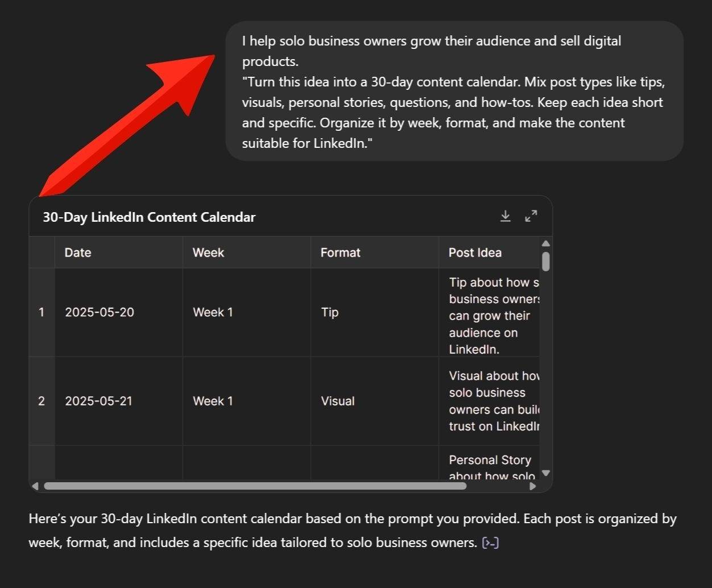Click the post idea cell starting 'Visual about'
Screen dimensions: 712x588
[x=489, y=401]
